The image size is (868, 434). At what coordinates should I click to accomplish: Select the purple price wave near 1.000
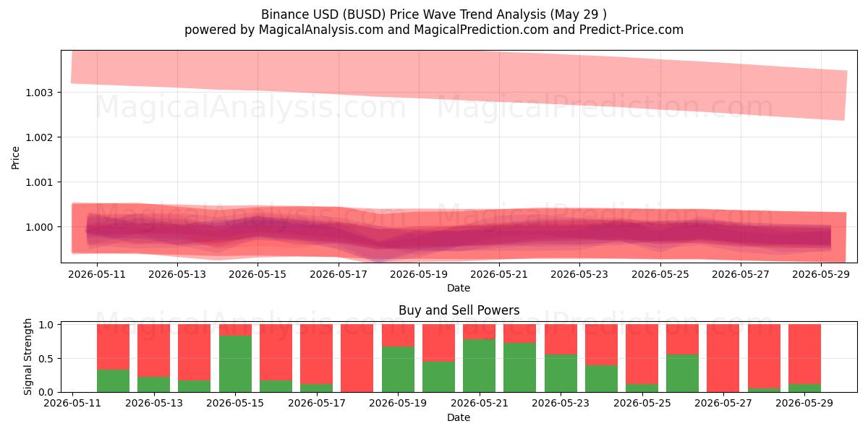click(x=459, y=235)
